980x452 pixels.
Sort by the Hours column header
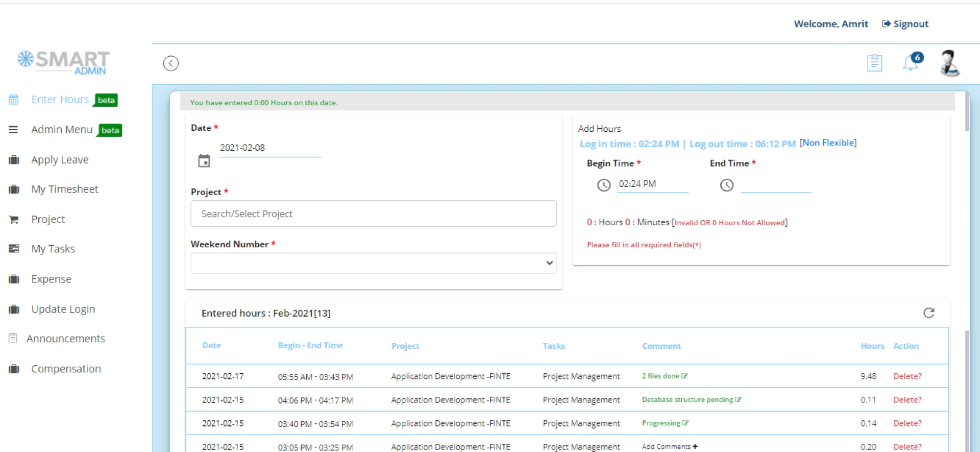point(872,346)
